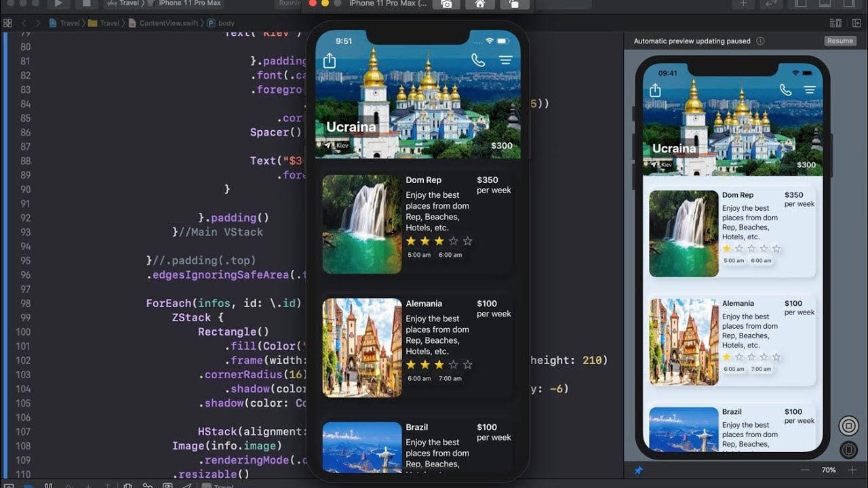The image size is (868, 488).
Task: Tap the Alemania town image in simulator
Action: pyautogui.click(x=362, y=348)
